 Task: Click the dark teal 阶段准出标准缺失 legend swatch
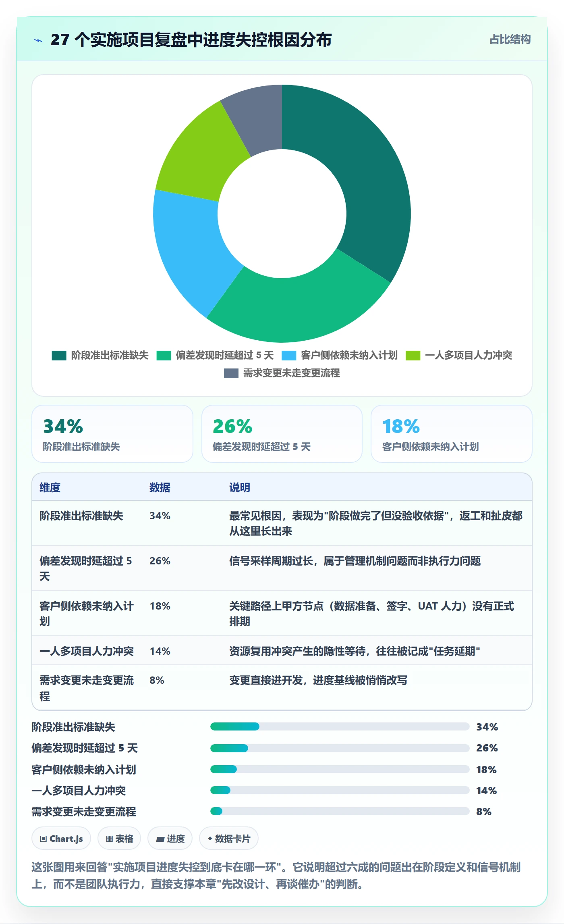pyautogui.click(x=59, y=355)
